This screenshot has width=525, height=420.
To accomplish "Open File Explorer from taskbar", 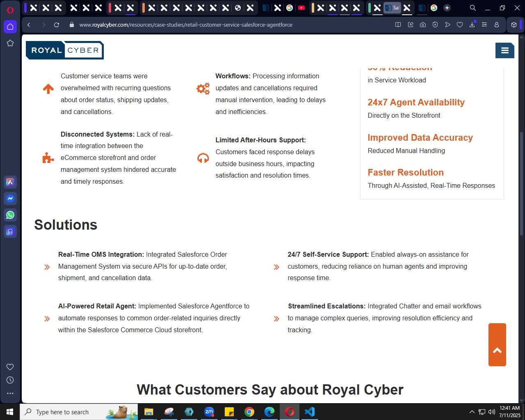I will click(148, 412).
